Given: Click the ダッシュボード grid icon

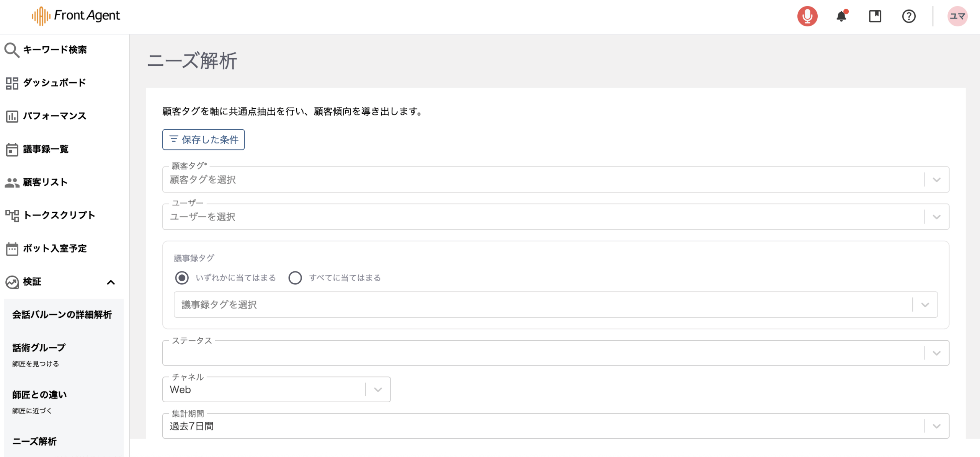Looking at the screenshot, I should 11,83.
